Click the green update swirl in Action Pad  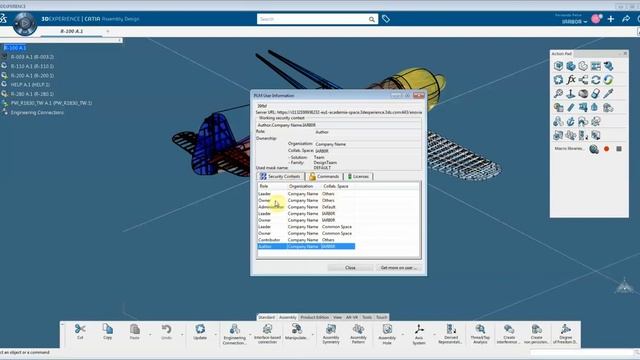(x=608, y=80)
